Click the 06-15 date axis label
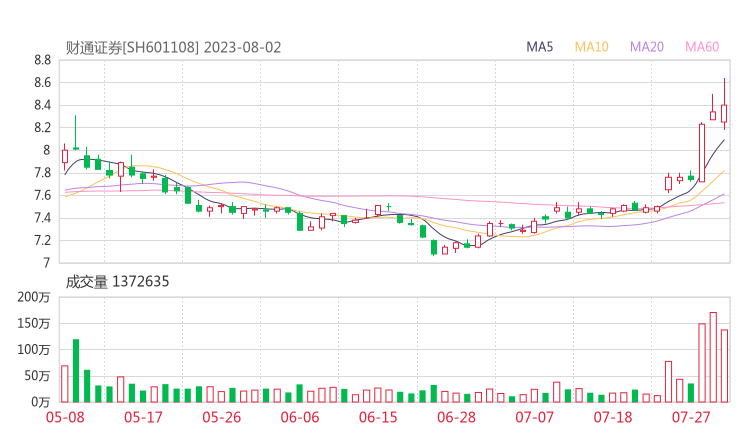This screenshot has width=740, height=440. pos(378,417)
